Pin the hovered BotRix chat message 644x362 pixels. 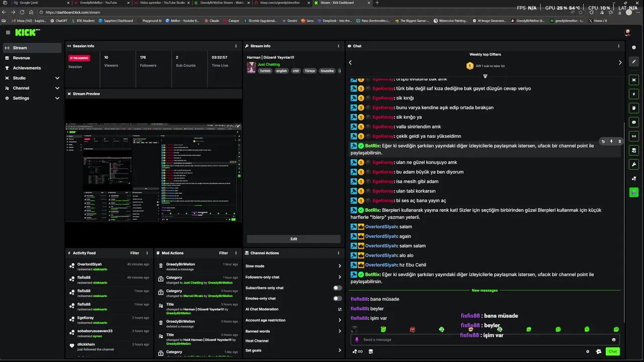pos(611,142)
